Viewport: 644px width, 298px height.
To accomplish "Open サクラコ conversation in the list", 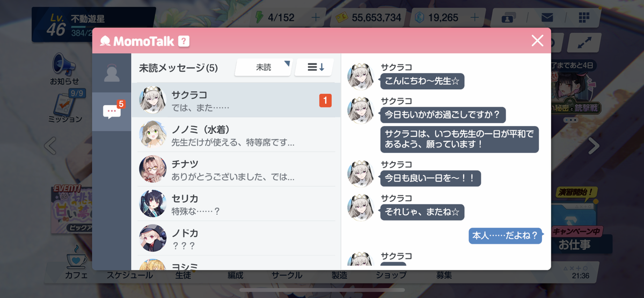I will pos(236,100).
